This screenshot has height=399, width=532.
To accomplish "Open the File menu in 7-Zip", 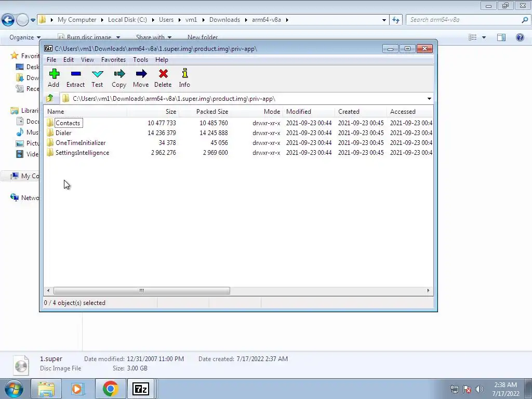I will point(51,60).
